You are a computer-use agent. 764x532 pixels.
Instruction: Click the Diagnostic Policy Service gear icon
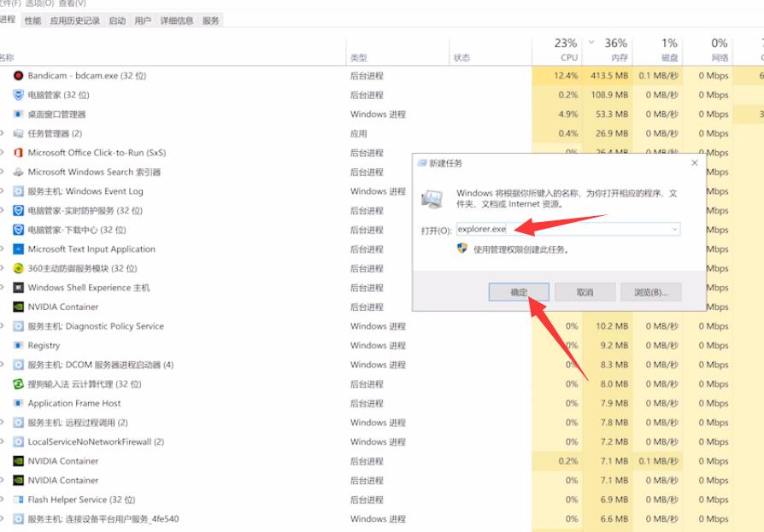(18, 326)
